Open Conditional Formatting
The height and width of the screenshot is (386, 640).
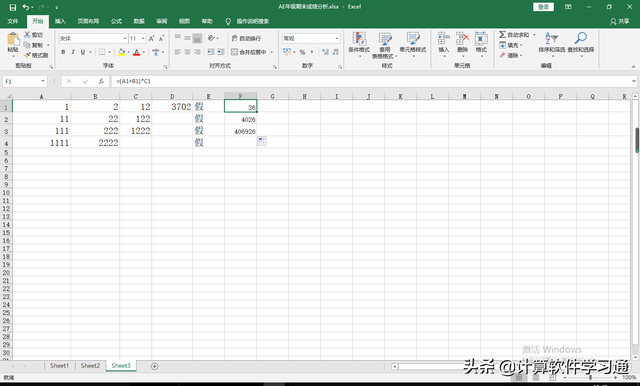tap(359, 44)
